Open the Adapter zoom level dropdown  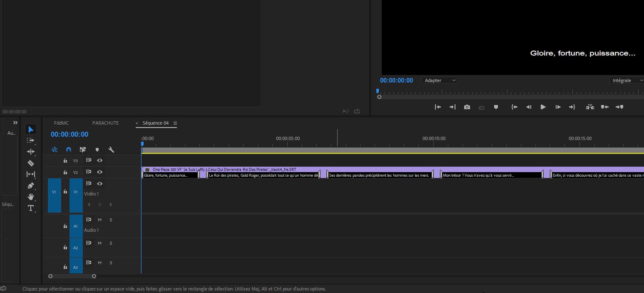(x=440, y=80)
